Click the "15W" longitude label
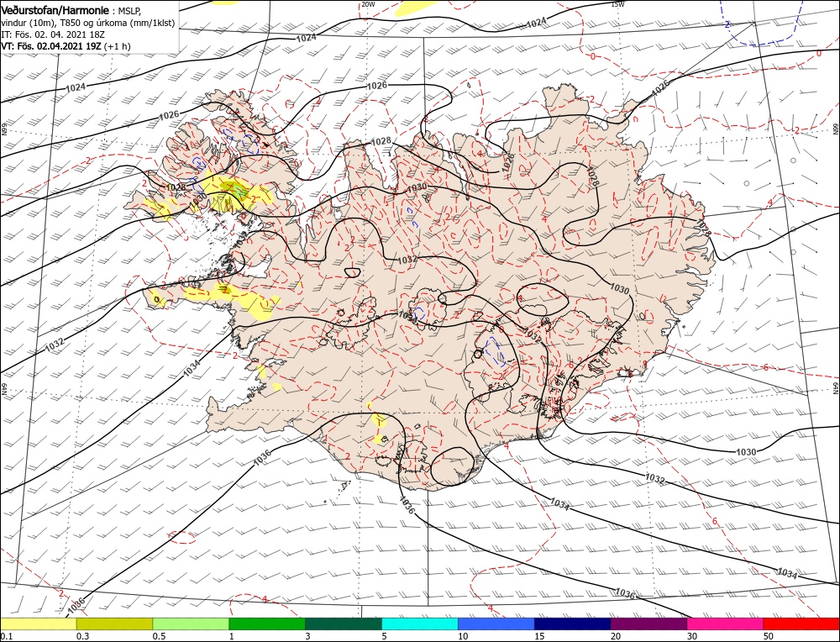Screen dimensions: 840x642 click(x=617, y=4)
